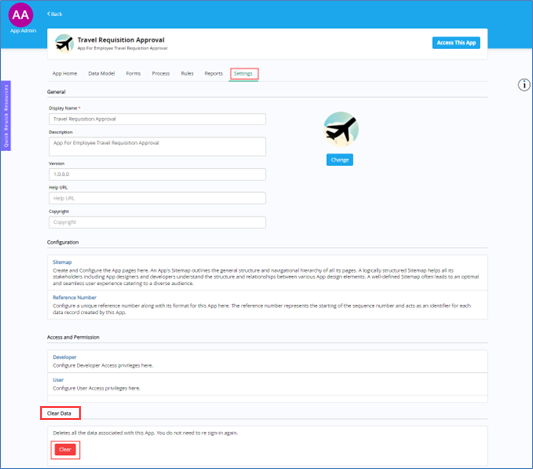Go back using the Back arrow
The image size is (533, 469).
tap(55, 14)
